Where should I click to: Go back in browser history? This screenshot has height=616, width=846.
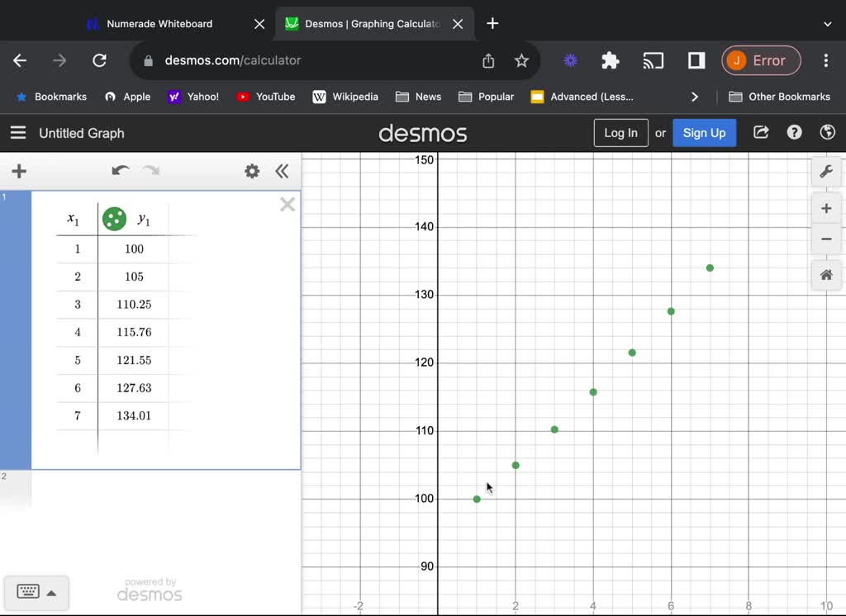(x=20, y=60)
